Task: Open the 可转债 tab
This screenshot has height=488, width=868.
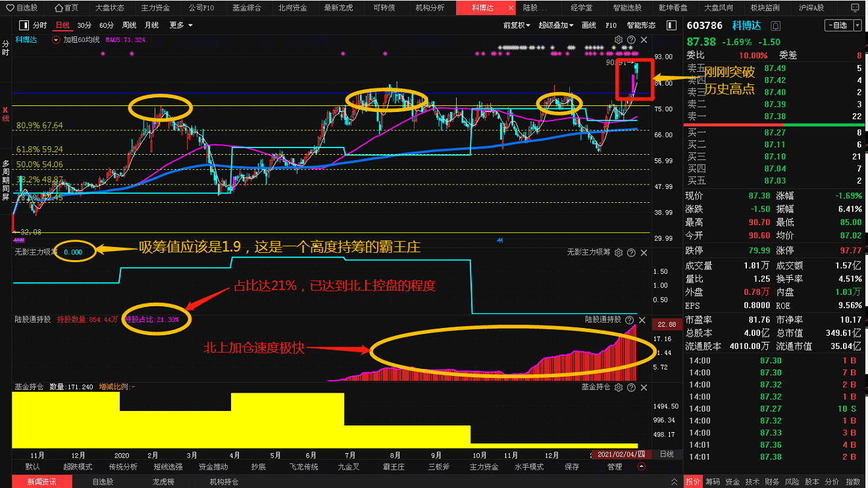Action: (x=384, y=8)
